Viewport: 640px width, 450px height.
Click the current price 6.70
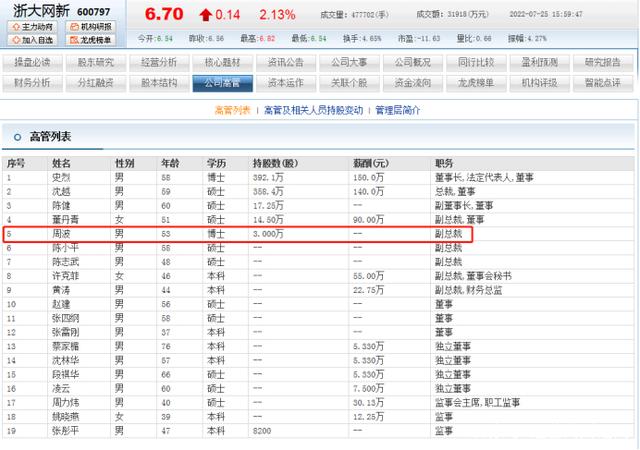pyautogui.click(x=164, y=14)
